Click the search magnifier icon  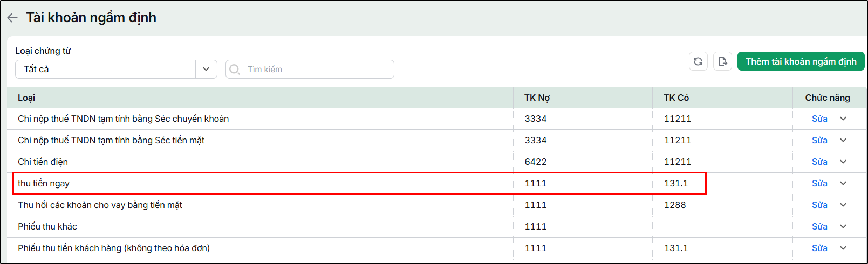pyautogui.click(x=235, y=70)
